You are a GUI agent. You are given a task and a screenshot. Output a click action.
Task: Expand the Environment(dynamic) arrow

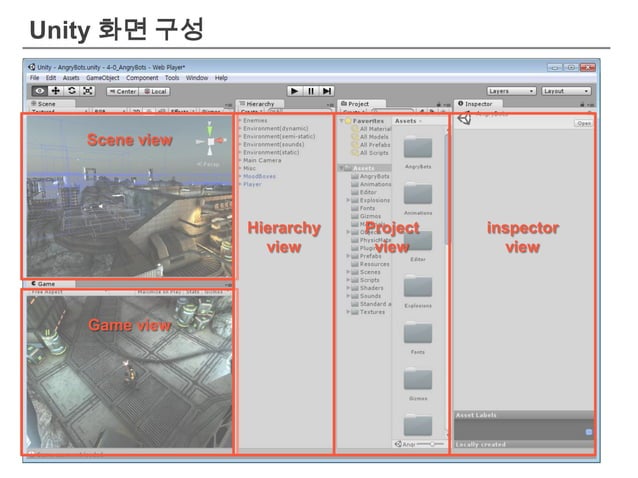coord(240,129)
